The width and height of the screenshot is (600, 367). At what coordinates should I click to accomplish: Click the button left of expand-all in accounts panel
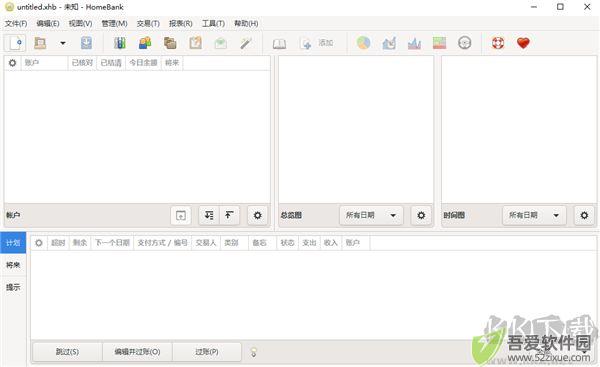coord(181,215)
